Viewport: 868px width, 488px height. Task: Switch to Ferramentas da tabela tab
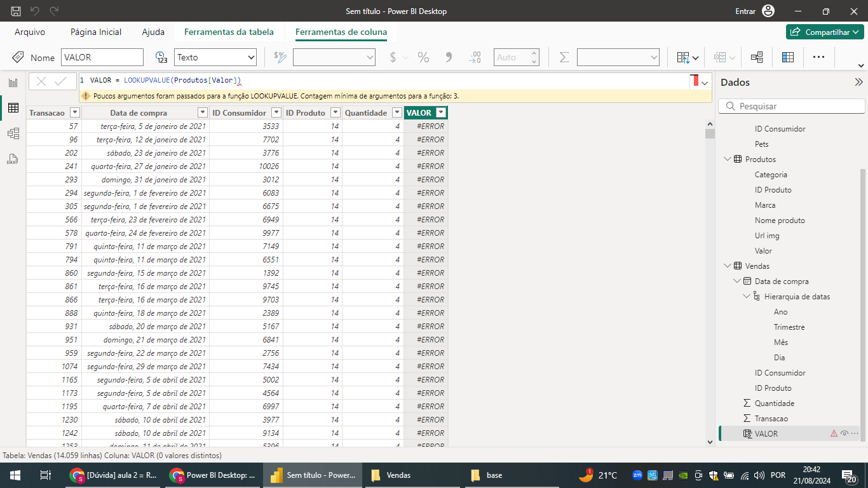click(229, 32)
